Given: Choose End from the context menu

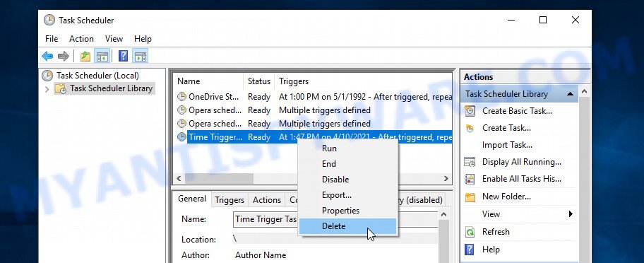Looking at the screenshot, I should [348, 164].
